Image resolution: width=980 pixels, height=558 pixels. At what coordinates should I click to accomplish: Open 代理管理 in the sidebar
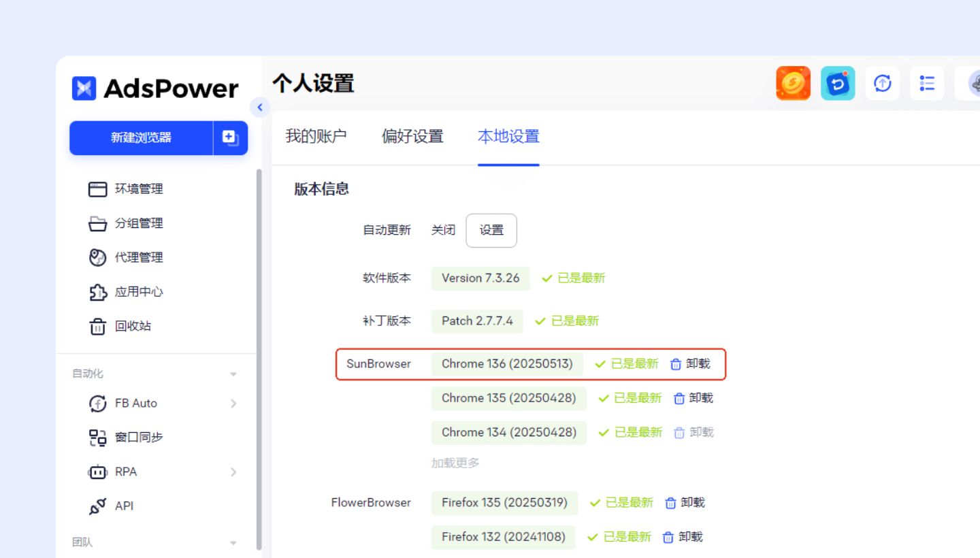[x=139, y=257]
